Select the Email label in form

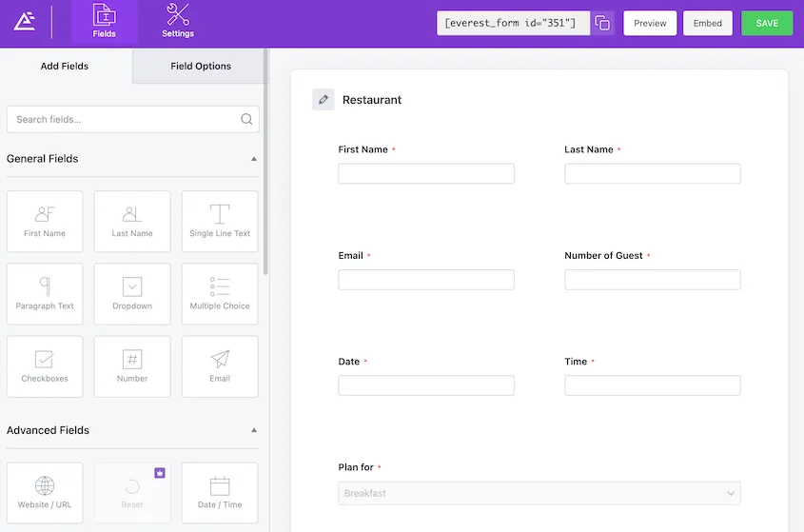point(351,255)
